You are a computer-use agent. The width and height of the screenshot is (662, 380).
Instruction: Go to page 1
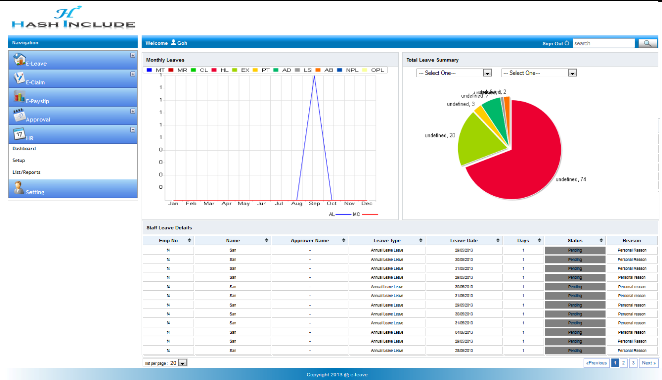pyautogui.click(x=615, y=363)
